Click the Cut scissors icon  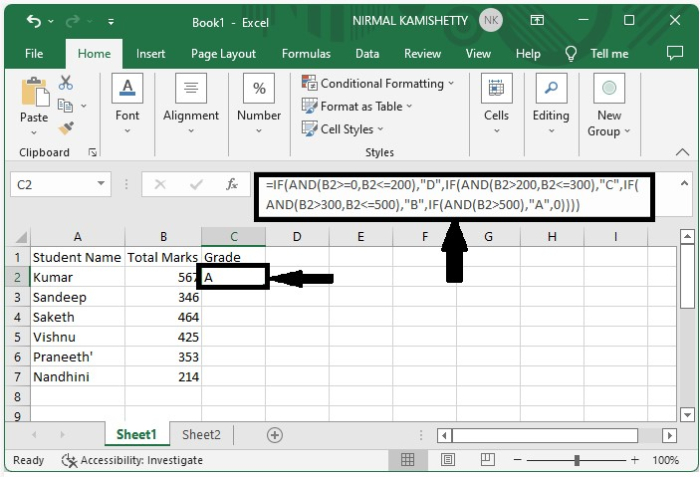(x=66, y=83)
